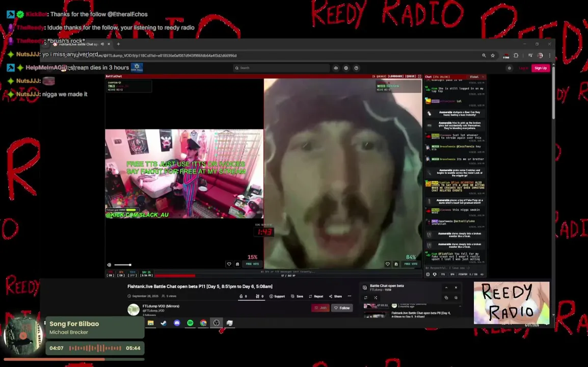Toggle the OFF switch in BattleChat bar
This screenshot has height=367, width=588.
[x=132, y=274]
